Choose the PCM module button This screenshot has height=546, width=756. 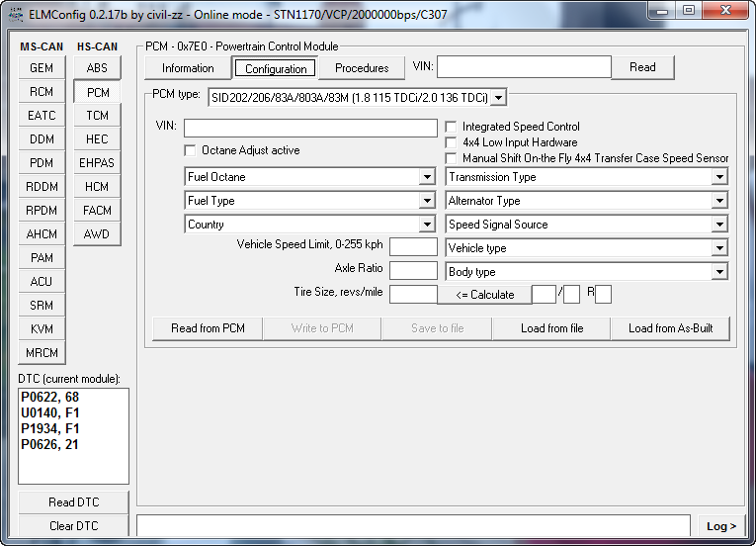coord(97,92)
